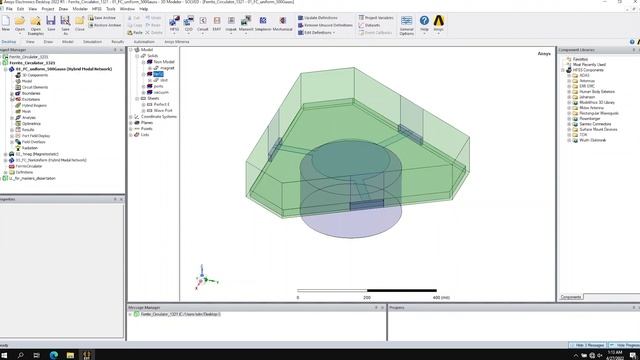Screen dimensions: 640x360
Task: Open the HFSS menu
Action: (x=97, y=9)
